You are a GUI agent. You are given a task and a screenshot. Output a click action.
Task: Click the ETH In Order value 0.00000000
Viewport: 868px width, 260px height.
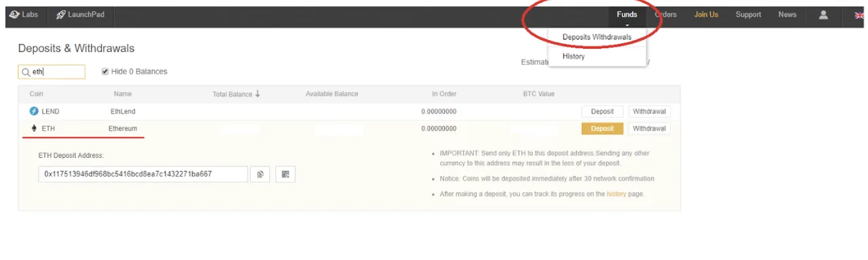(439, 129)
